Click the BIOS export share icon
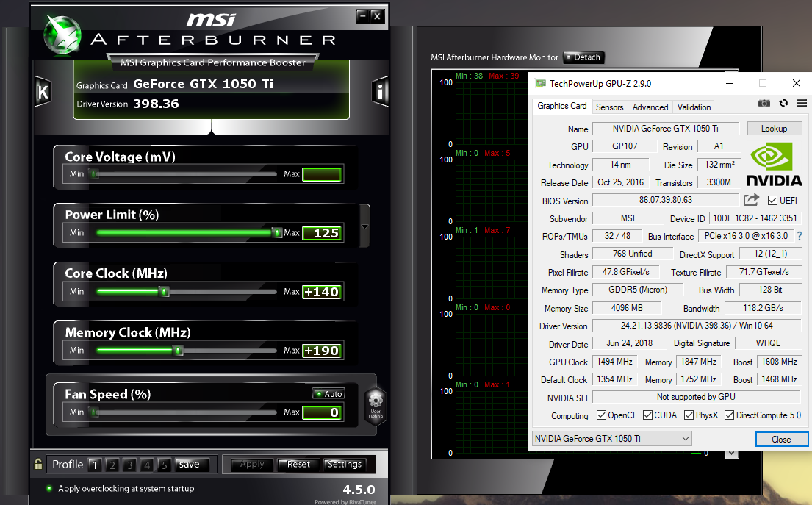The height and width of the screenshot is (505, 812). (x=751, y=199)
